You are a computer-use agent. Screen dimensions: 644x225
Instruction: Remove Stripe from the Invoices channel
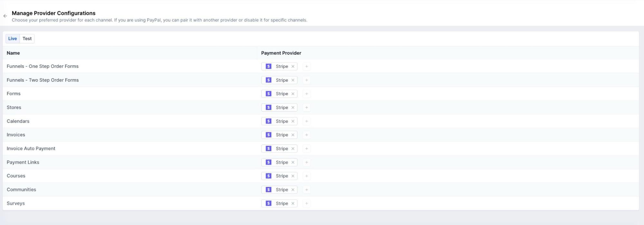[293, 135]
